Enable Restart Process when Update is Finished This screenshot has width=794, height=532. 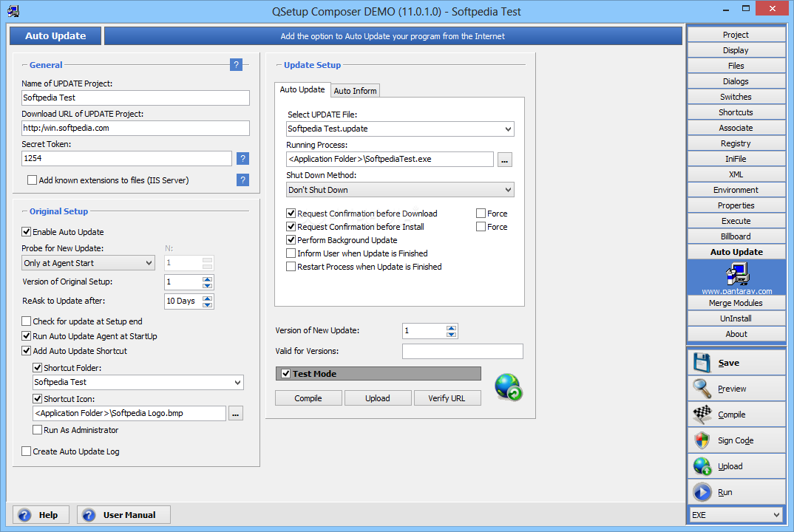(x=291, y=267)
